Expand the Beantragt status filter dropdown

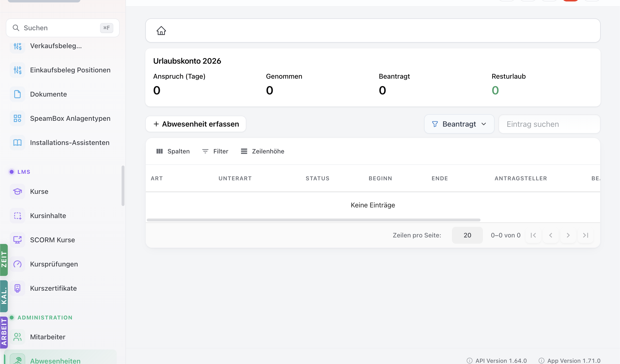(x=459, y=124)
